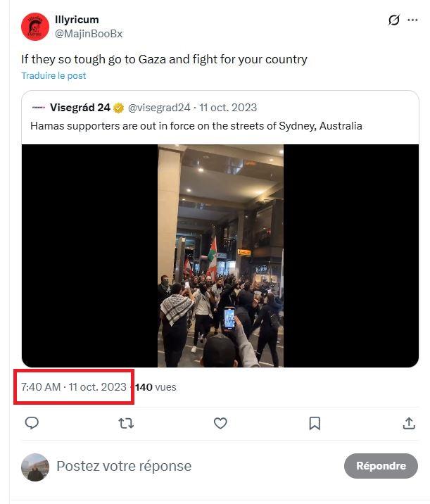
Task: Click the repost icon
Action: pyautogui.click(x=126, y=423)
